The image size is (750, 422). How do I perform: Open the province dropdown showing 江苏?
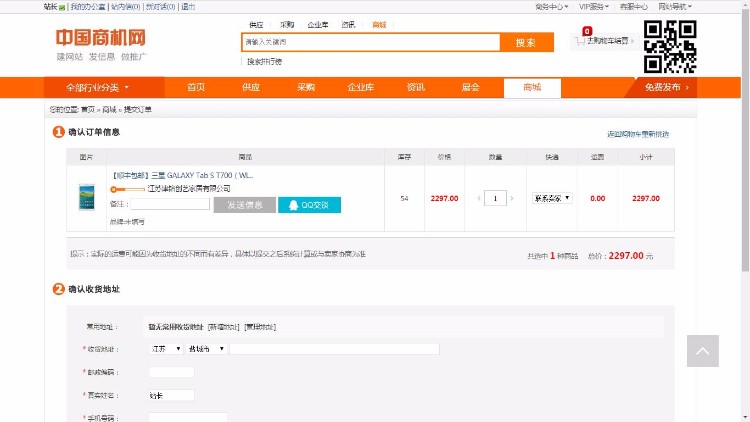click(165, 349)
